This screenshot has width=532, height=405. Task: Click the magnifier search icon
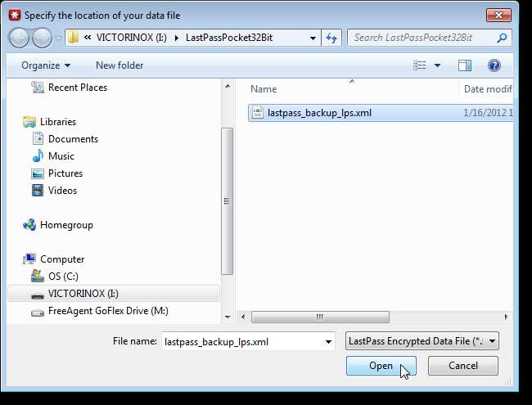point(502,38)
